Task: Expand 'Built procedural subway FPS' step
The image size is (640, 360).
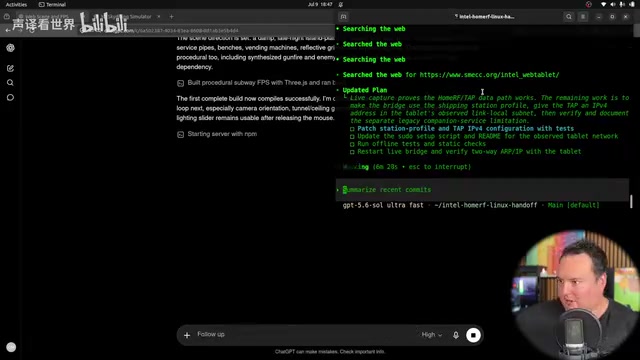Action: click(x=257, y=83)
